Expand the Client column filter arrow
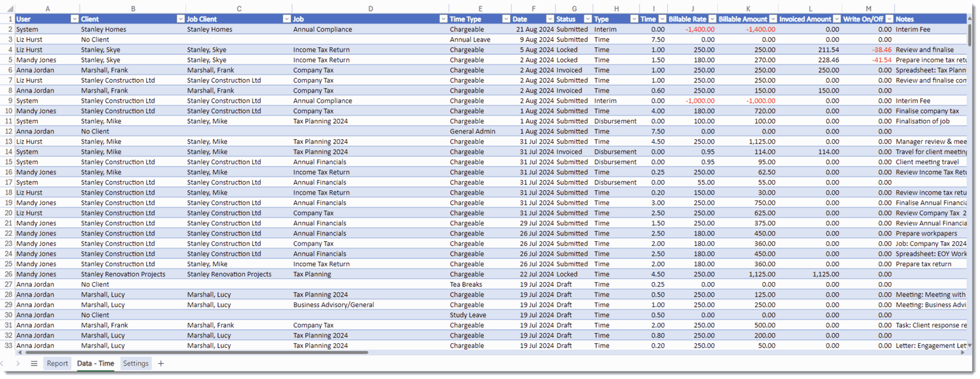 (x=180, y=19)
